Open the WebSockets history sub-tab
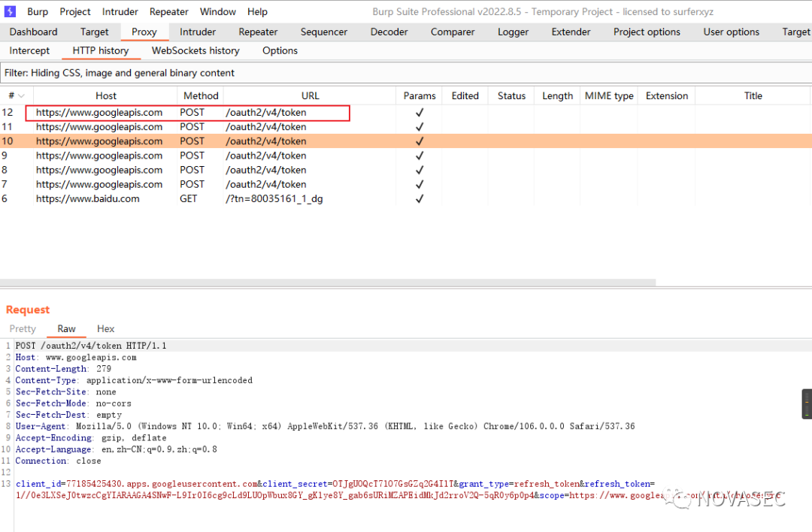Viewport: 812px width, 532px height. point(195,50)
